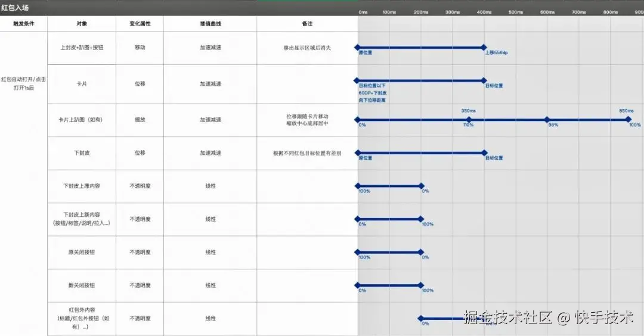Viewport: 644px width, 336px height.
Task: Click the 位移 attribute in the 卡片 row
Action: 140,83
